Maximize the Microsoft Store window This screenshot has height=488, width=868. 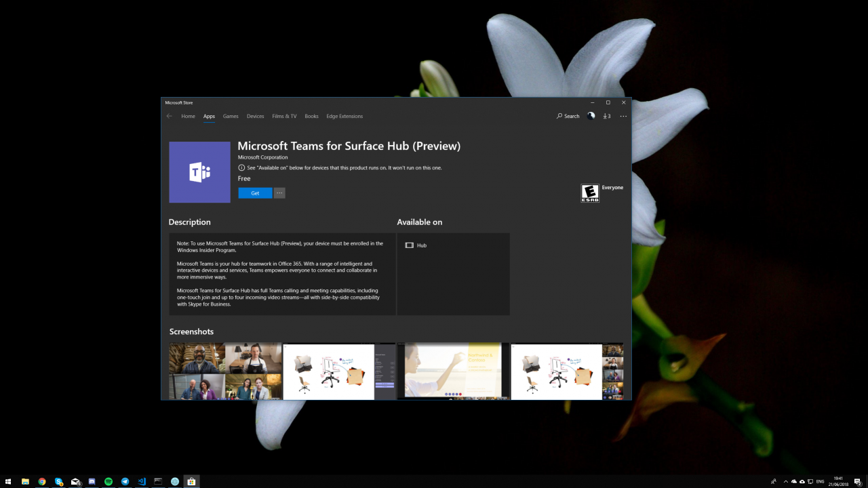pyautogui.click(x=608, y=102)
